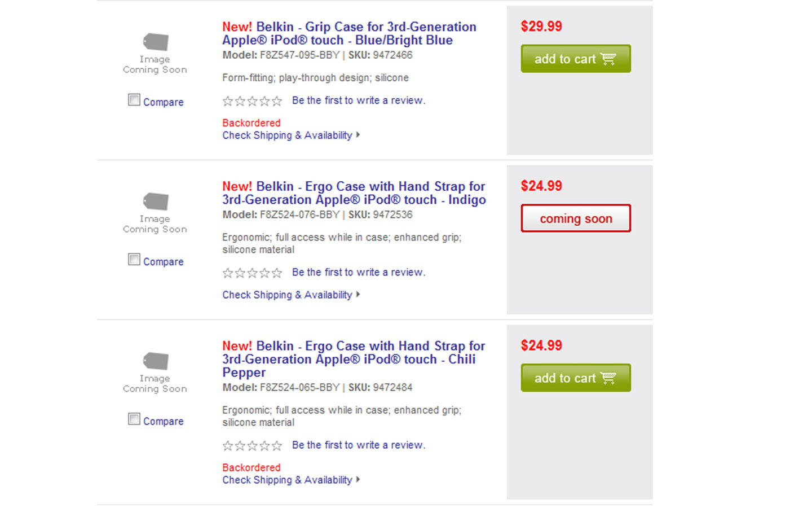
Task: Click star rating for Belkin Grip Case
Action: (252, 101)
